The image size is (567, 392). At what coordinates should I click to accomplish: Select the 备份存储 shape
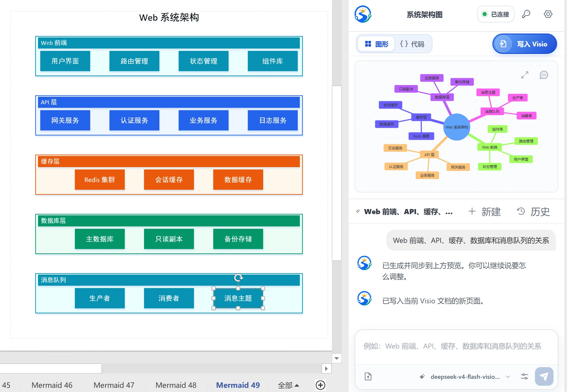(x=238, y=239)
